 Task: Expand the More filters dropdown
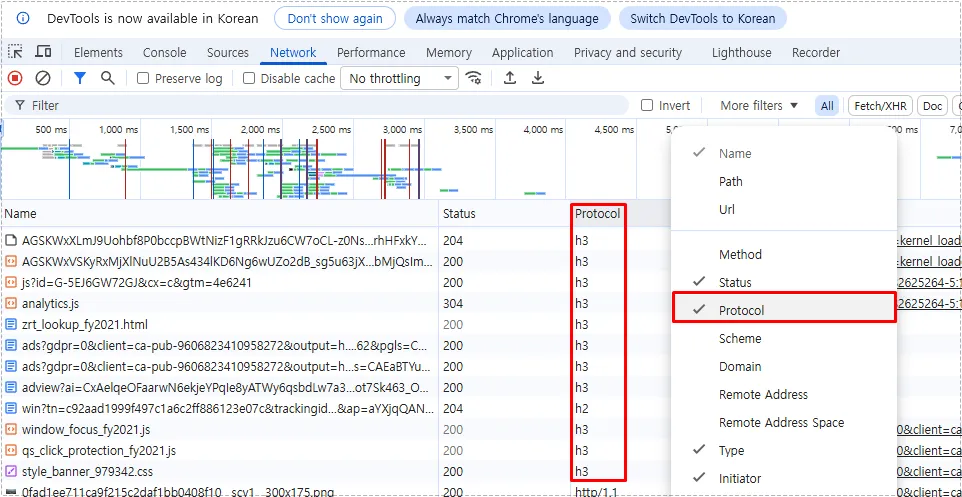tap(759, 105)
